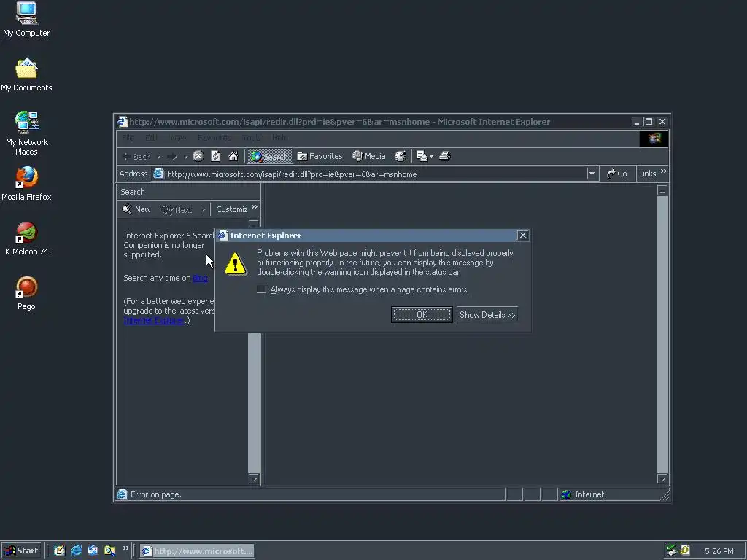Click the page icon in address bar
747x560 pixels.
tap(158, 174)
